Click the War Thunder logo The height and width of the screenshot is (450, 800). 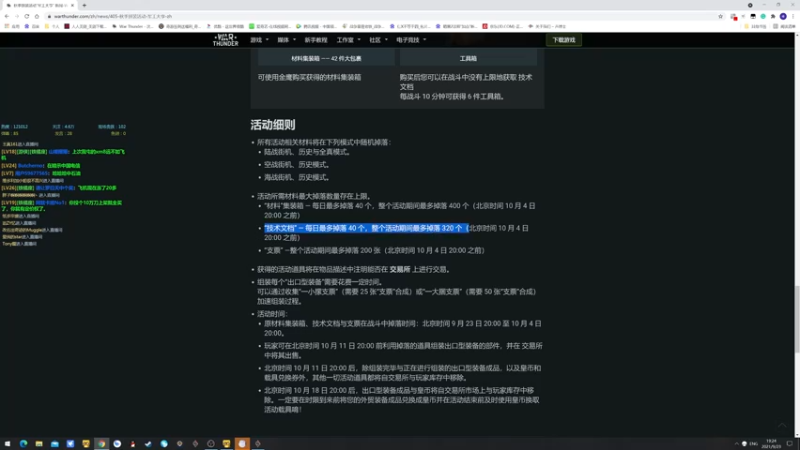click(x=226, y=40)
